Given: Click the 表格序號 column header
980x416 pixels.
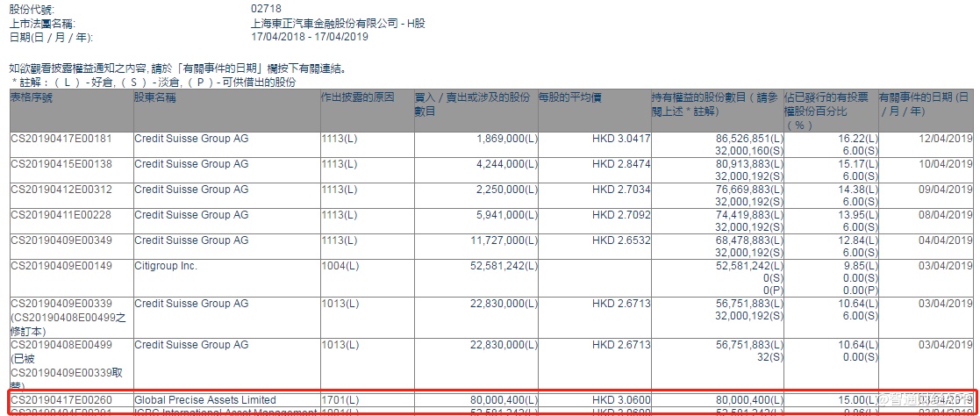Looking at the screenshot, I should click(x=30, y=97).
